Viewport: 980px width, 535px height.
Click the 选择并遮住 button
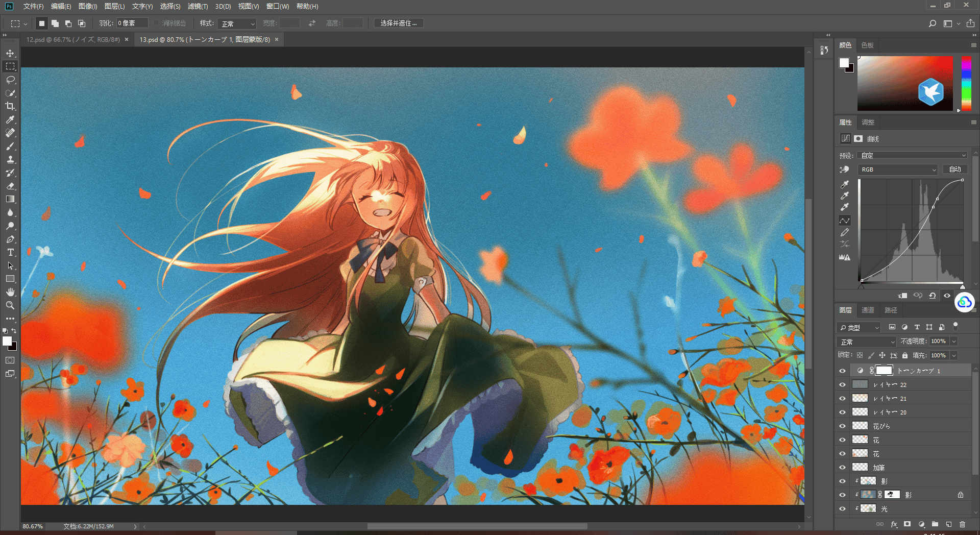click(399, 23)
